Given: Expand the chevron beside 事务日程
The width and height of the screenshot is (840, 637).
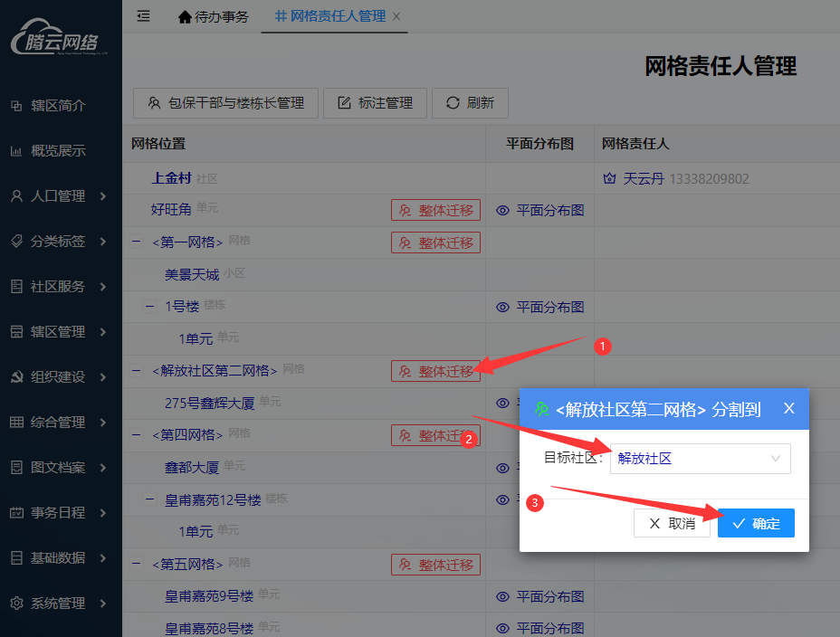Looking at the screenshot, I should [103, 513].
